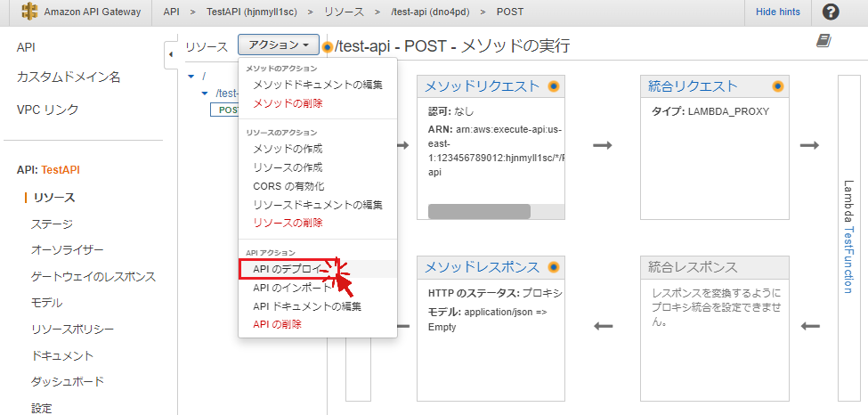Collapse the root / resource tree node
Screen dimensions: 868x415
point(191,76)
